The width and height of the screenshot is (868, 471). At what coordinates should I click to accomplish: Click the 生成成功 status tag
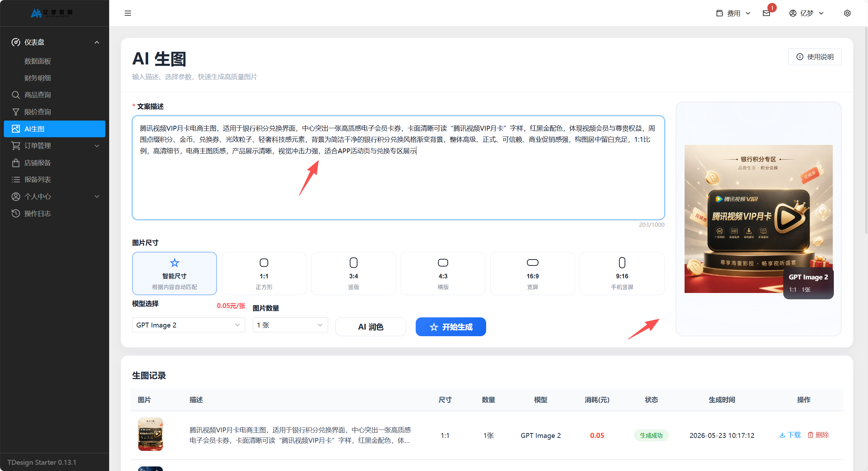tap(651, 435)
